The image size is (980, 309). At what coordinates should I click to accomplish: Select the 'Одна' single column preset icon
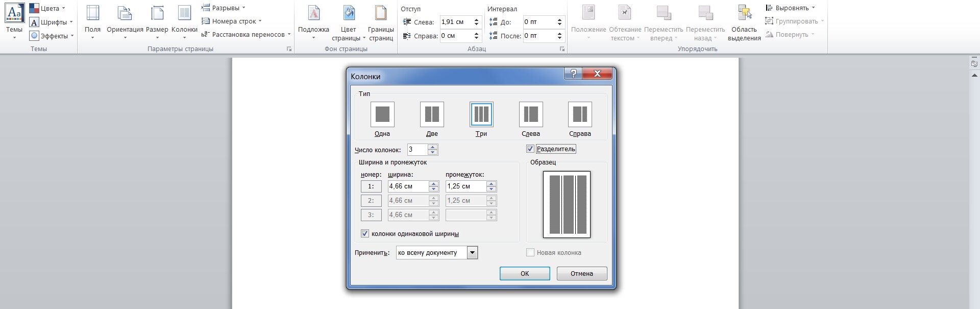point(382,114)
